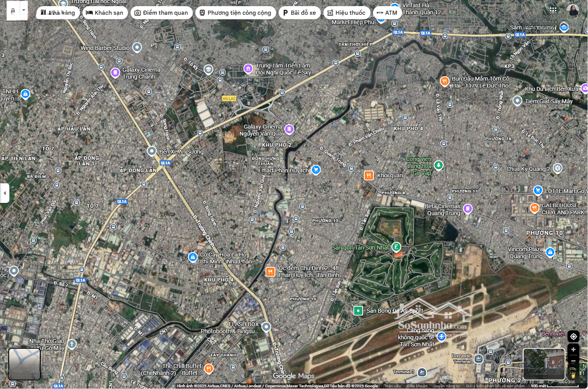Viewport: 588px width, 389px height.
Task: Click the Google apps grid icon
Action: (x=553, y=9)
